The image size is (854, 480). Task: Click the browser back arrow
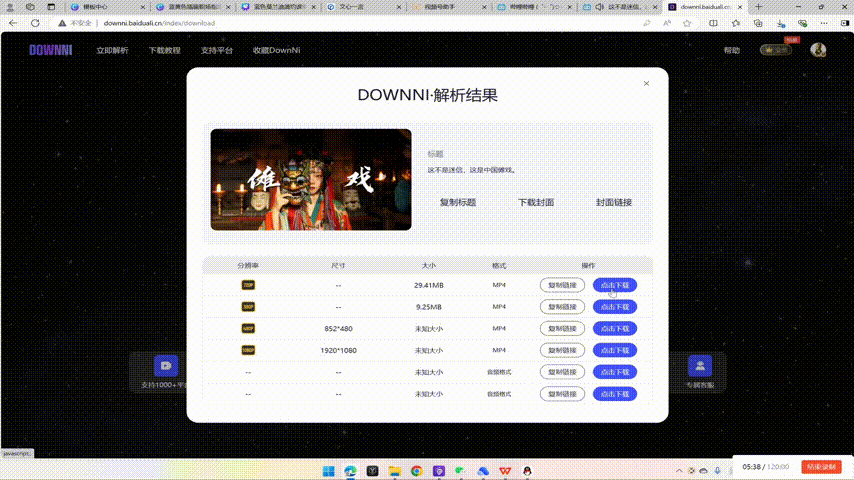[x=12, y=22]
